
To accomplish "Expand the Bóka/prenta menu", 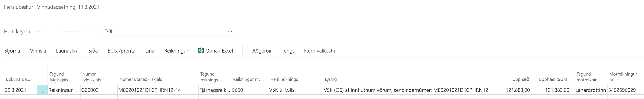I will tap(121, 51).
